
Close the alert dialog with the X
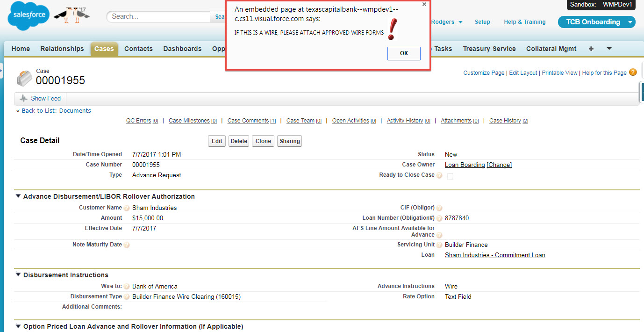point(424,4)
